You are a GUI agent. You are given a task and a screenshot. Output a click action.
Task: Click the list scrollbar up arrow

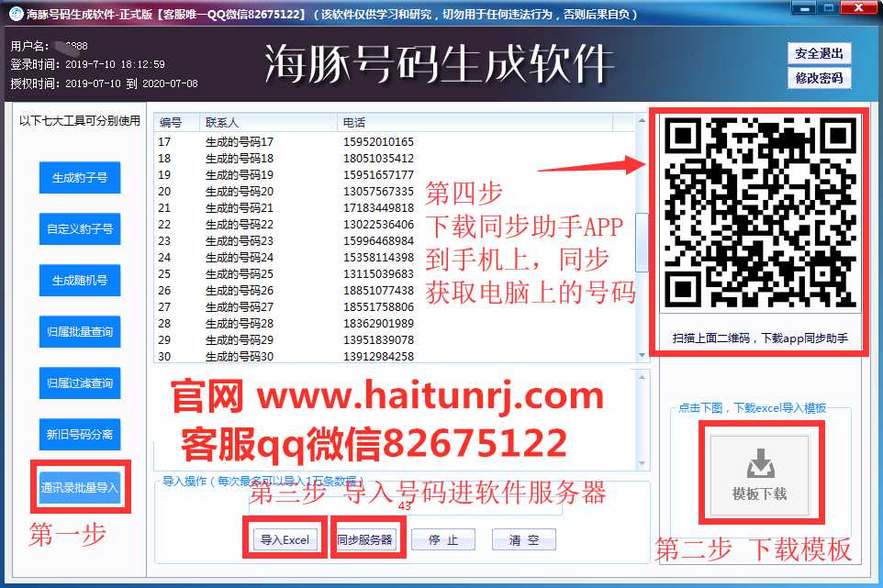tap(642, 120)
